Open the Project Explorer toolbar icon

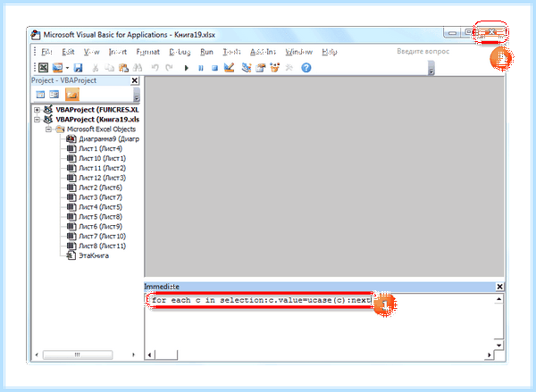pyautogui.click(x=247, y=68)
